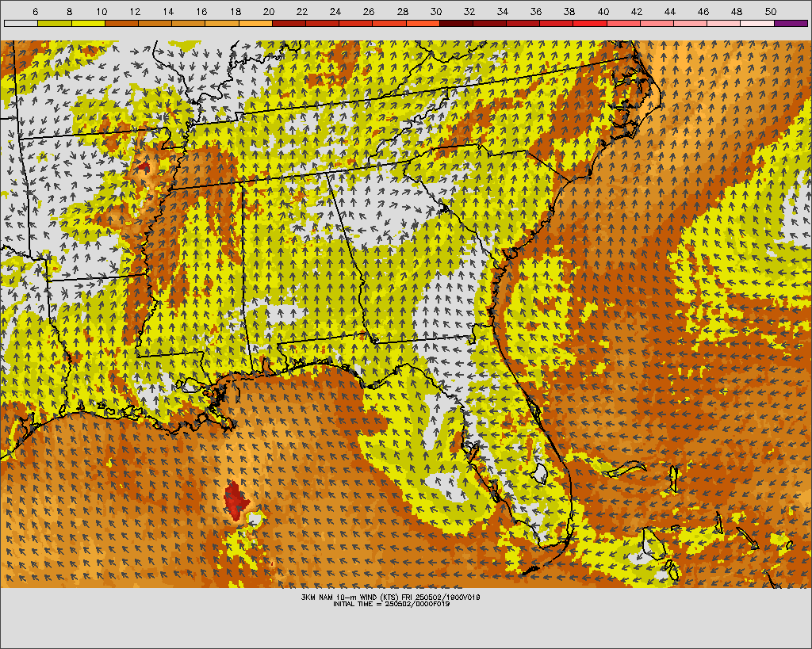The height and width of the screenshot is (649, 812).
Task: Click the 16–18 knot legend swatch
Action: (222, 23)
